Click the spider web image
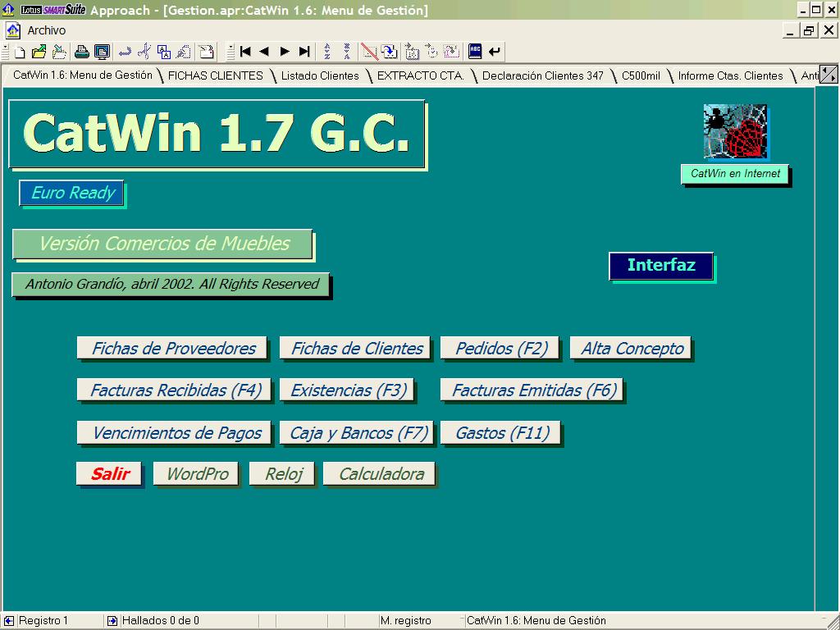The width and height of the screenshot is (840, 630). 735,131
